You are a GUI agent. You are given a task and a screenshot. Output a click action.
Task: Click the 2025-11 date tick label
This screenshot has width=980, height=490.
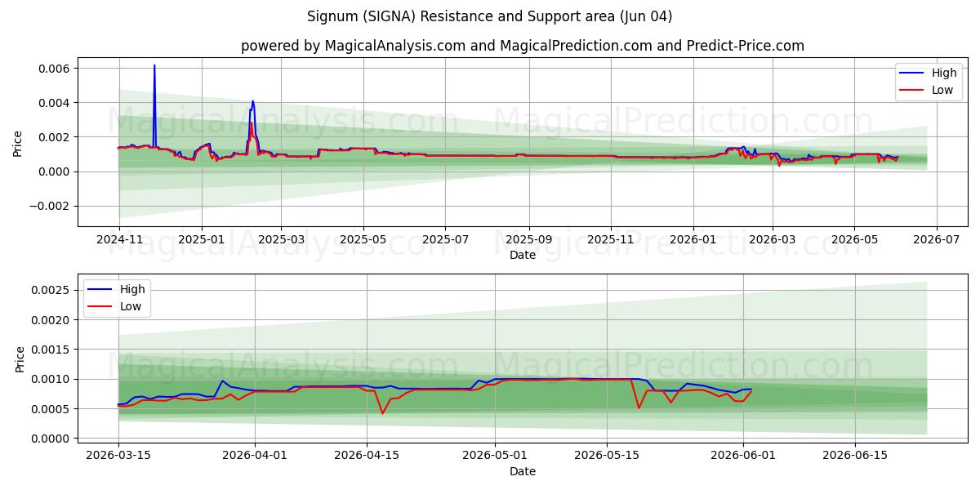(x=611, y=240)
